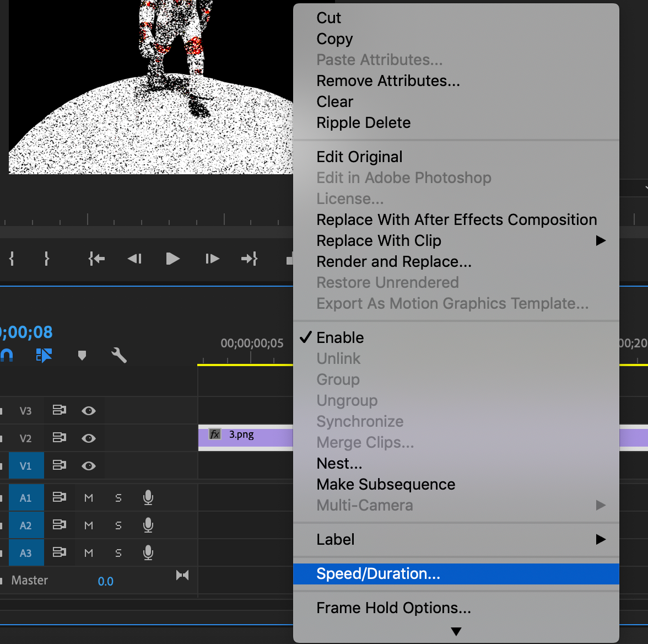
Task: Start playback with the Play button
Action: pos(172,259)
